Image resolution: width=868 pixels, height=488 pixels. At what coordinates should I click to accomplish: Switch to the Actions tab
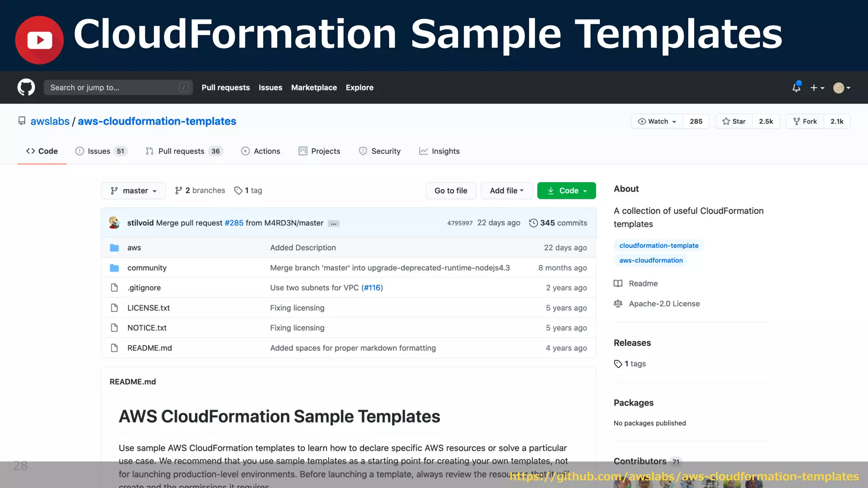(x=261, y=151)
